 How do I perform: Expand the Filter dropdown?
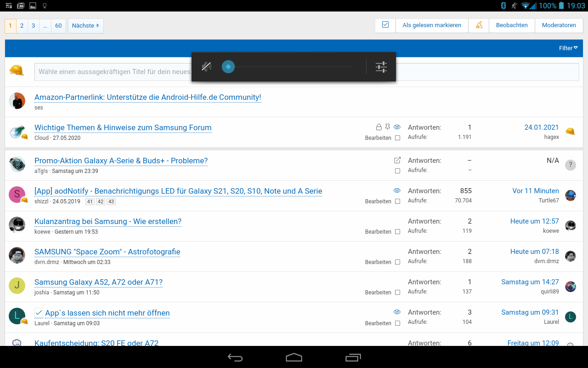click(x=568, y=48)
